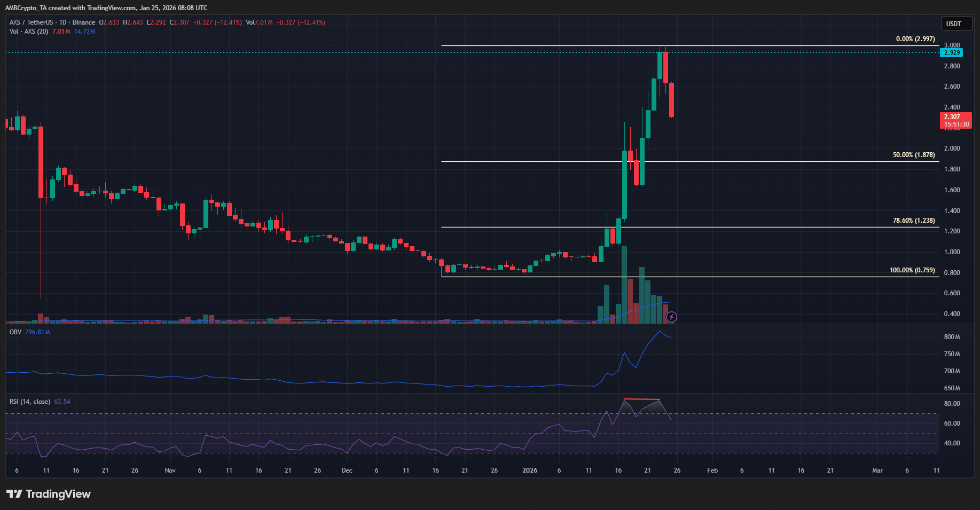Image resolution: width=980 pixels, height=510 pixels.
Task: Select the Vol · AXS (20) indicator legend
Action: click(x=28, y=32)
